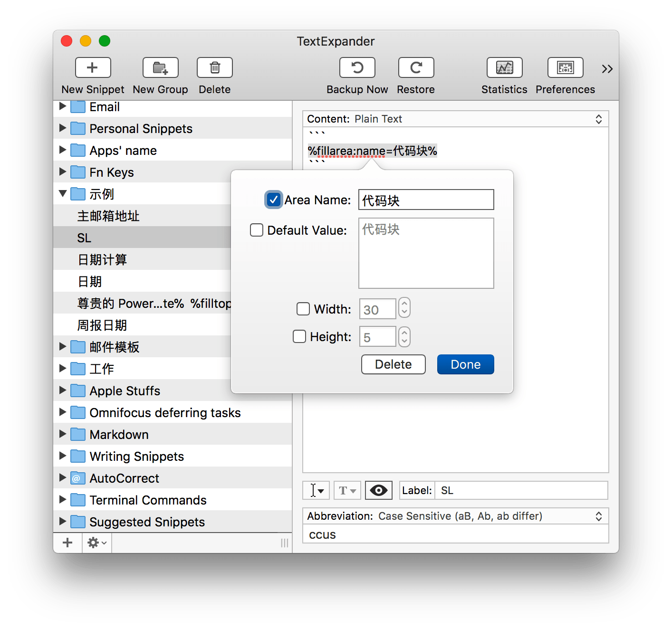Select the Terminal Commands group
672x629 pixels.
coord(148,500)
